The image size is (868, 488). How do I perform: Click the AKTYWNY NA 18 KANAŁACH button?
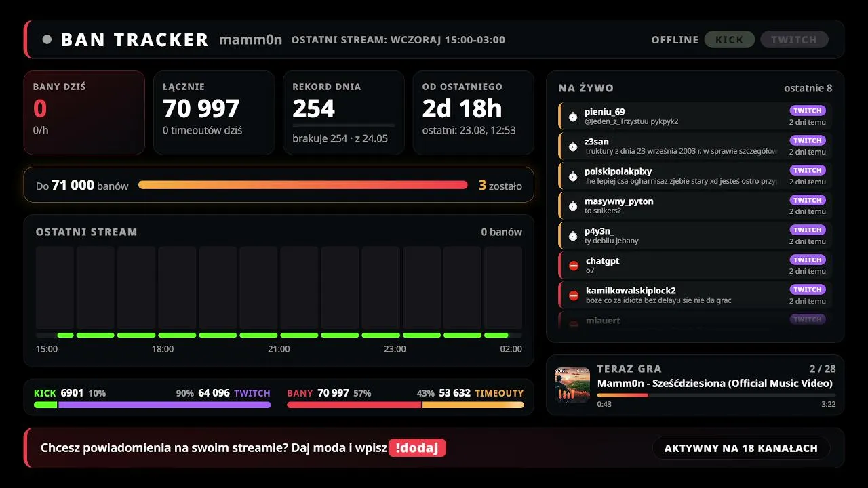click(741, 448)
